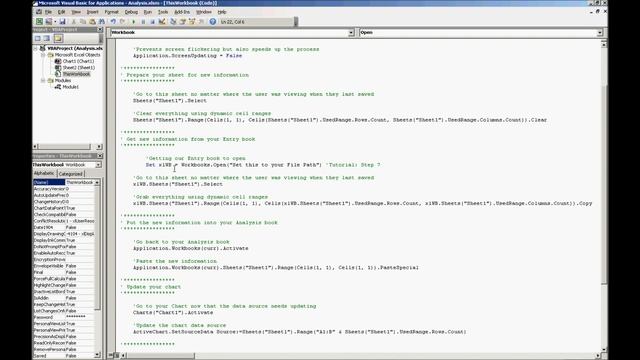The image size is (640, 360).
Task: Click Toggle Folders icon in Project panel
Action: (x=58, y=38)
